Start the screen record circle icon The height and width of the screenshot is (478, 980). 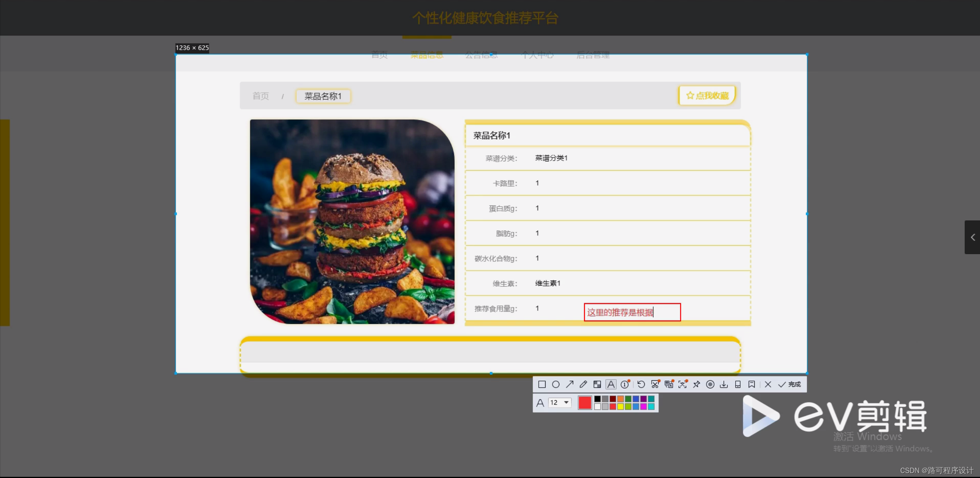pos(710,384)
